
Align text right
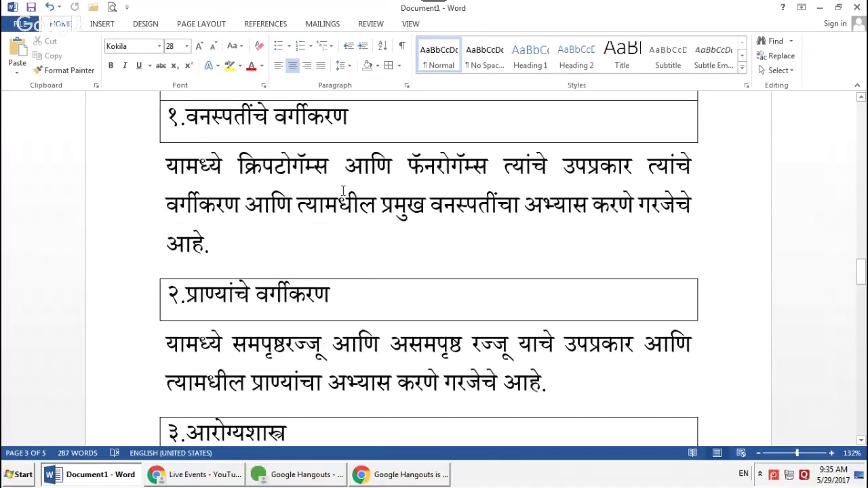[307, 66]
